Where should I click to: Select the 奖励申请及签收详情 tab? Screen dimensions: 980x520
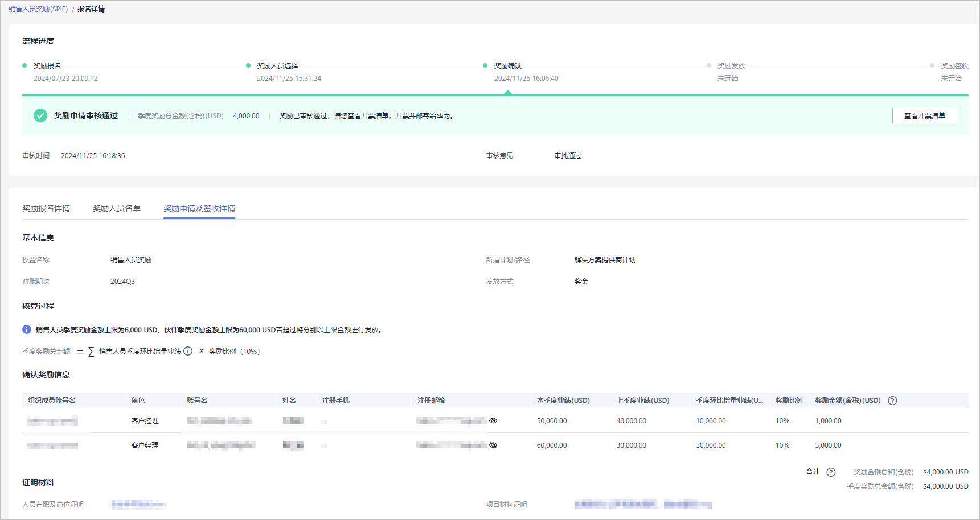(x=199, y=208)
